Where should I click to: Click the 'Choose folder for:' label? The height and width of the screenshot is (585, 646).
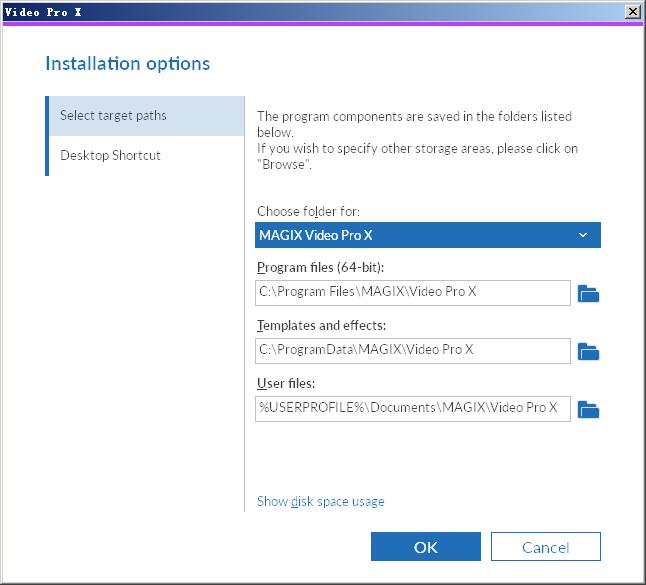[308, 211]
